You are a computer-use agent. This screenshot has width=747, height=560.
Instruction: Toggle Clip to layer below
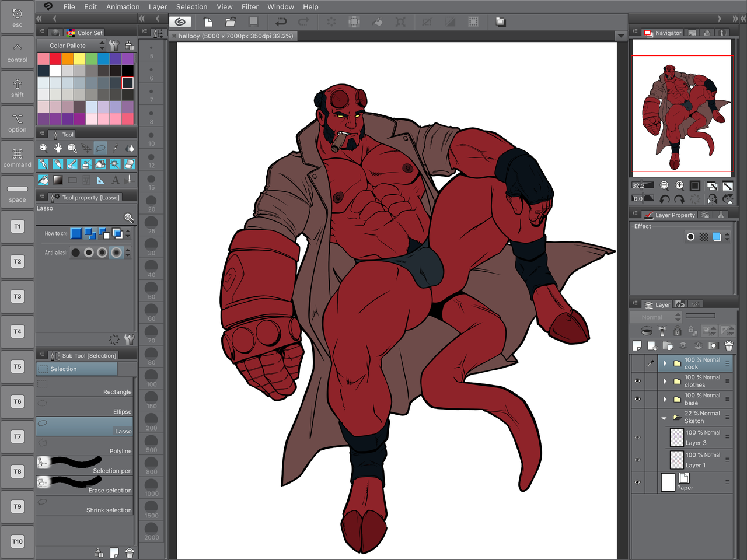[647, 331]
